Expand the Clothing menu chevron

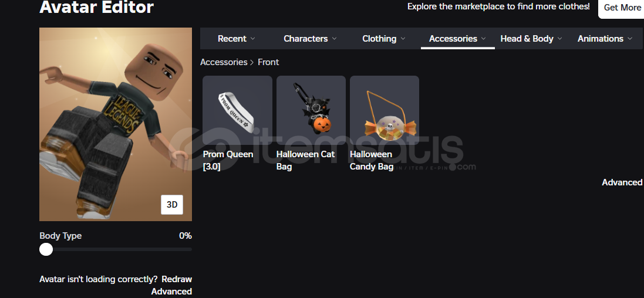[403, 39]
